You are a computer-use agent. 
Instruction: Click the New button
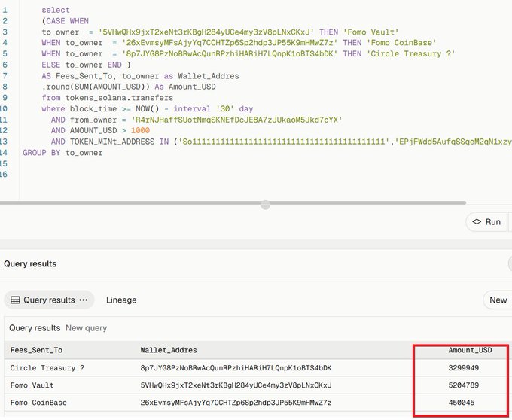click(x=498, y=300)
